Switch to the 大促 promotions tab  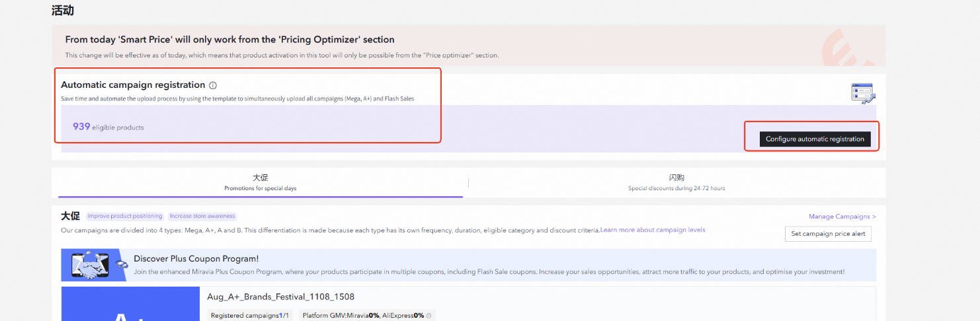click(x=260, y=182)
